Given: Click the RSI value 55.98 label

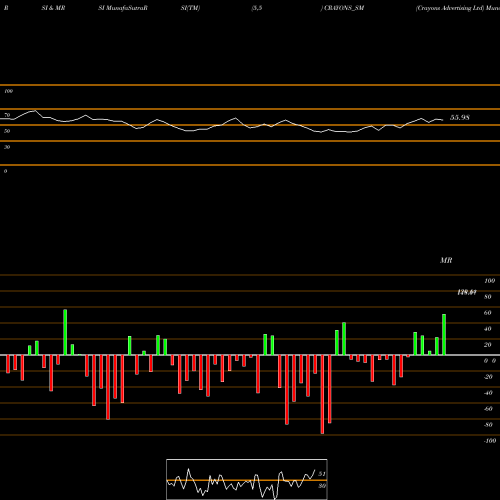Looking at the screenshot, I should click(x=460, y=118).
